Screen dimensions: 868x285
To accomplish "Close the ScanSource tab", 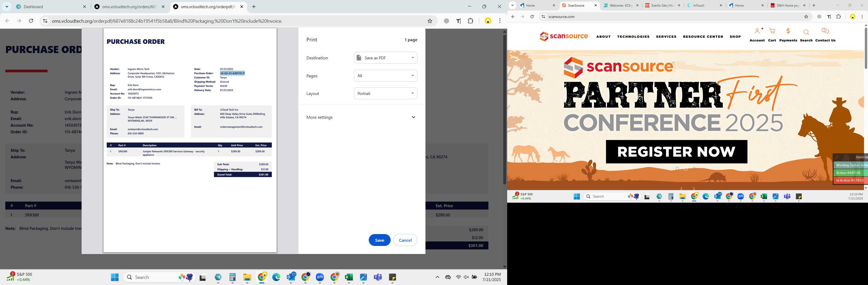I will click(595, 5).
